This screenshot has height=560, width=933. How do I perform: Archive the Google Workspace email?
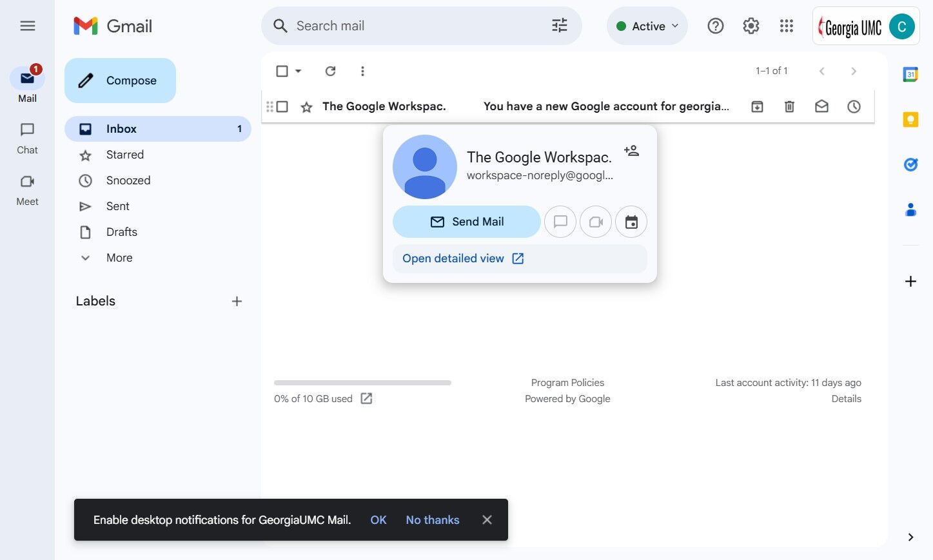[757, 106]
